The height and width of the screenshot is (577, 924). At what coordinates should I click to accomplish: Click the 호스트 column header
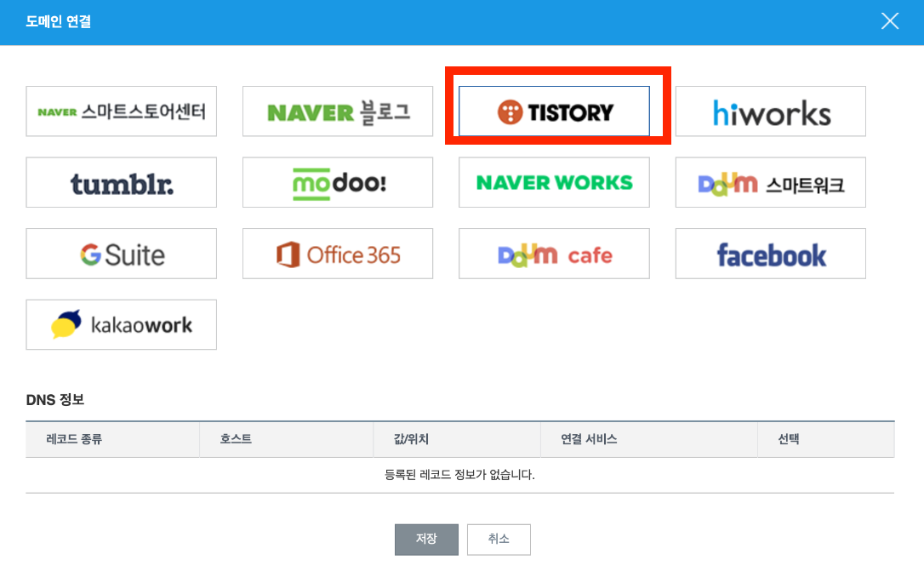(287, 439)
